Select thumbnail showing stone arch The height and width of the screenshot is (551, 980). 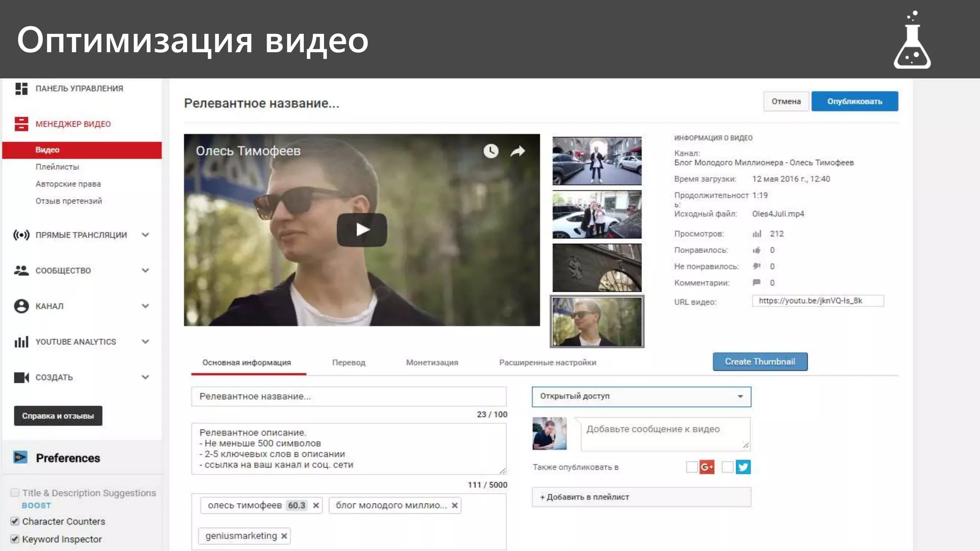point(597,268)
